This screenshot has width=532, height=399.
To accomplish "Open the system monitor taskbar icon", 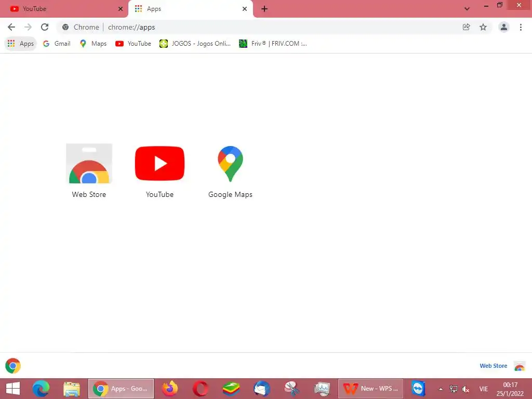I will coord(322,389).
